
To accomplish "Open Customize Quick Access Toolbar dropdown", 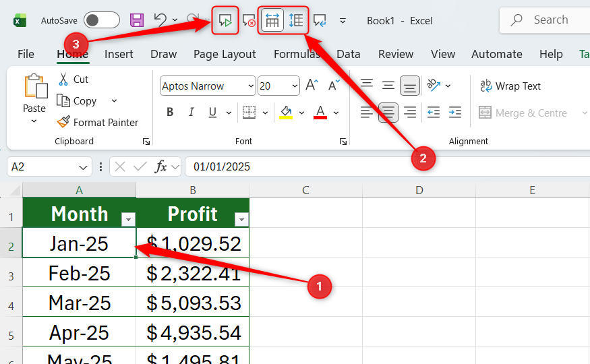I will point(343,21).
